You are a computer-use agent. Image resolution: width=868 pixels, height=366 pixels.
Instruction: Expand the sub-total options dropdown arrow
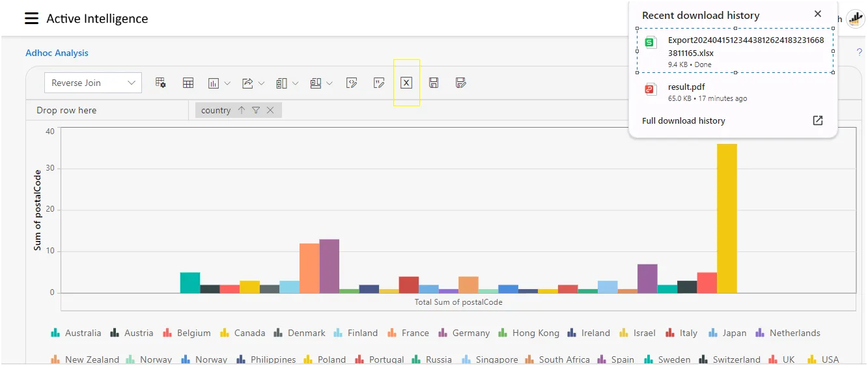coord(296,83)
